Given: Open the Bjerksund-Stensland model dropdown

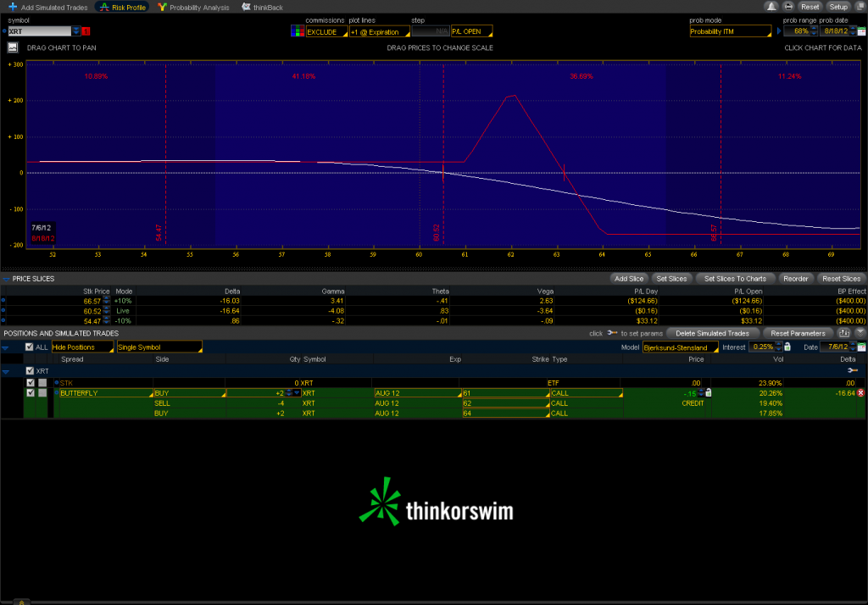Looking at the screenshot, I should point(681,347).
